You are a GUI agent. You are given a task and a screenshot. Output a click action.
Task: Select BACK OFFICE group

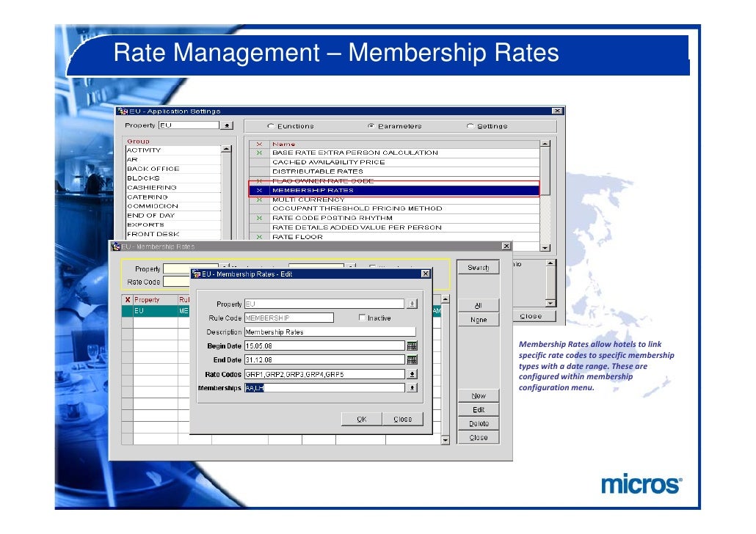pyautogui.click(x=172, y=169)
